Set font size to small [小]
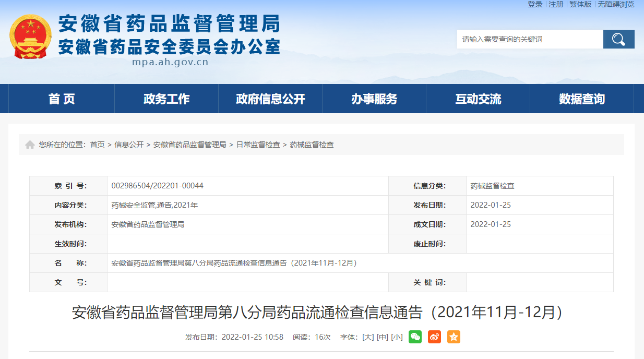644x359 pixels. coord(397,337)
